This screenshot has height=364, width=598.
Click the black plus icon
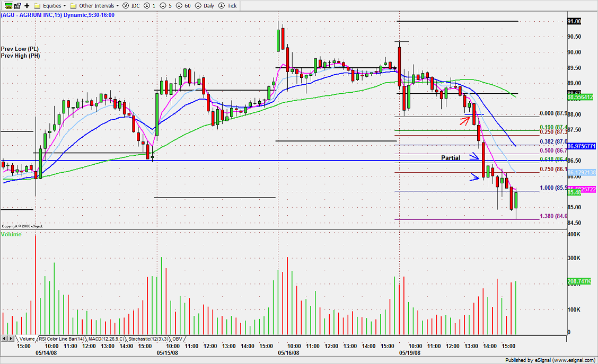click(27, 6)
